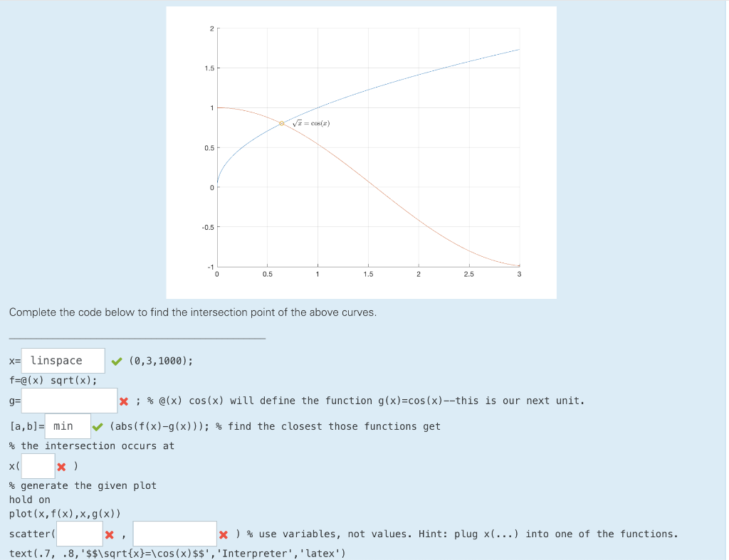Screen dimensions: 729x560
Task: Click green checkmark beside the linspace answer
Action: coord(117,360)
